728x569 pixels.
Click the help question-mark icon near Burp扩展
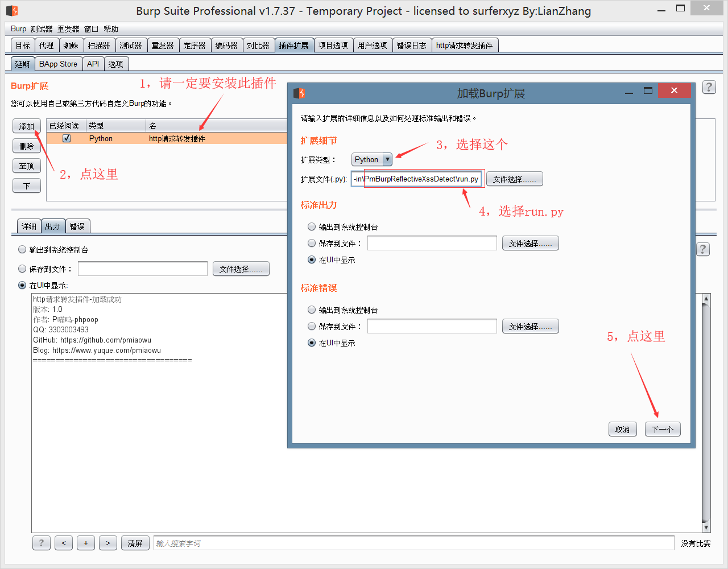point(709,87)
